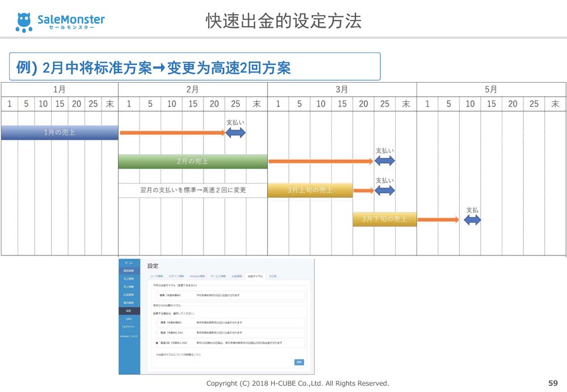Select the 高速2回 (手数料1.0%) radio option
The width and height of the screenshot is (567, 392).
[157, 343]
